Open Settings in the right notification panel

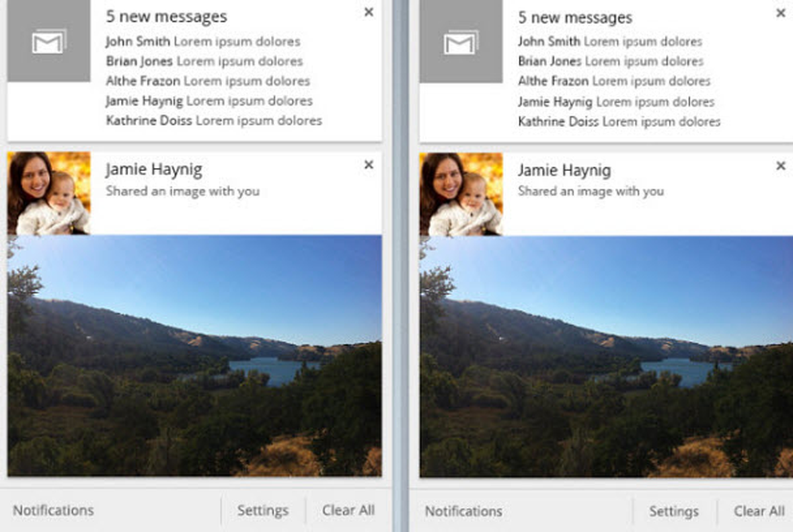[674, 512]
